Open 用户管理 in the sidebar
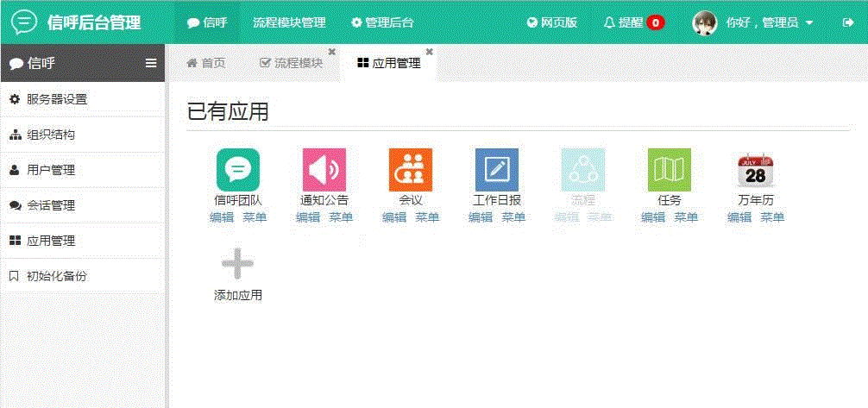 83,171
